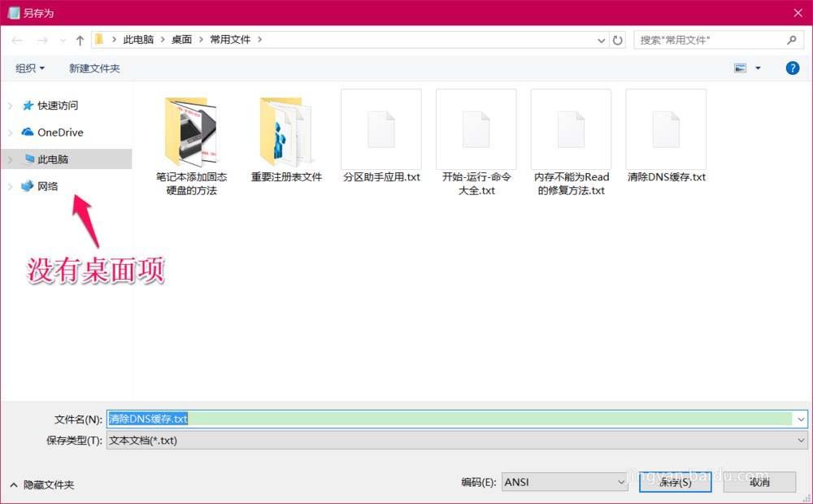Click the back navigation arrow

click(x=16, y=39)
